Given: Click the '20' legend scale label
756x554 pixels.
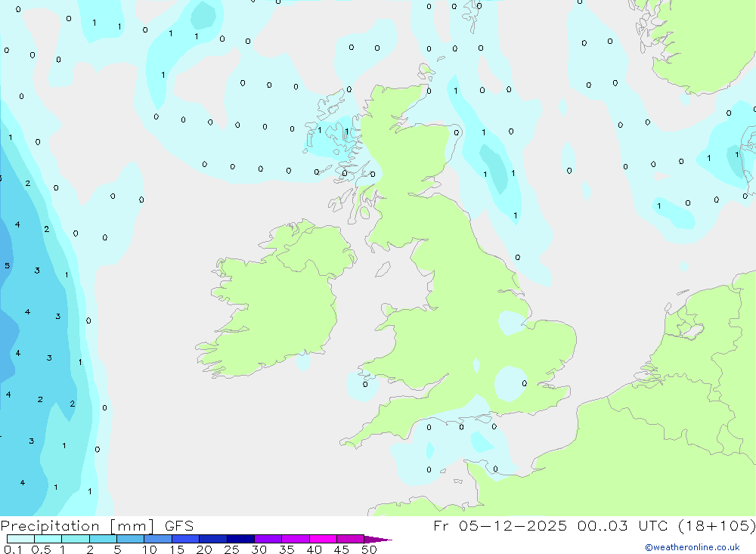Looking at the screenshot, I should (x=204, y=549).
